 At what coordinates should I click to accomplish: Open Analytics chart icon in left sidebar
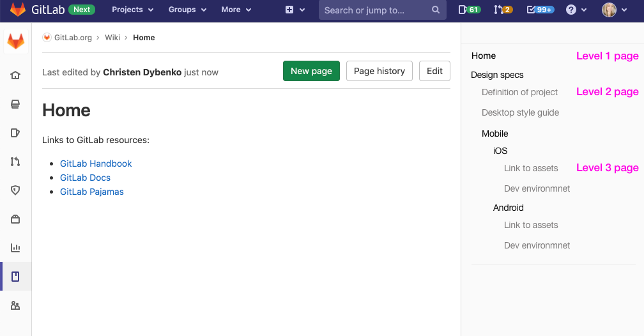pyautogui.click(x=15, y=248)
